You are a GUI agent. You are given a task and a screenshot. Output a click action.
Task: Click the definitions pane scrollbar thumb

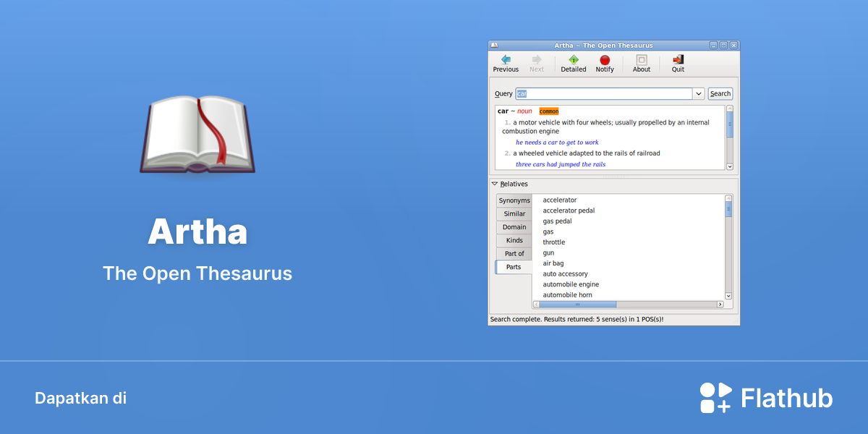tap(730, 124)
